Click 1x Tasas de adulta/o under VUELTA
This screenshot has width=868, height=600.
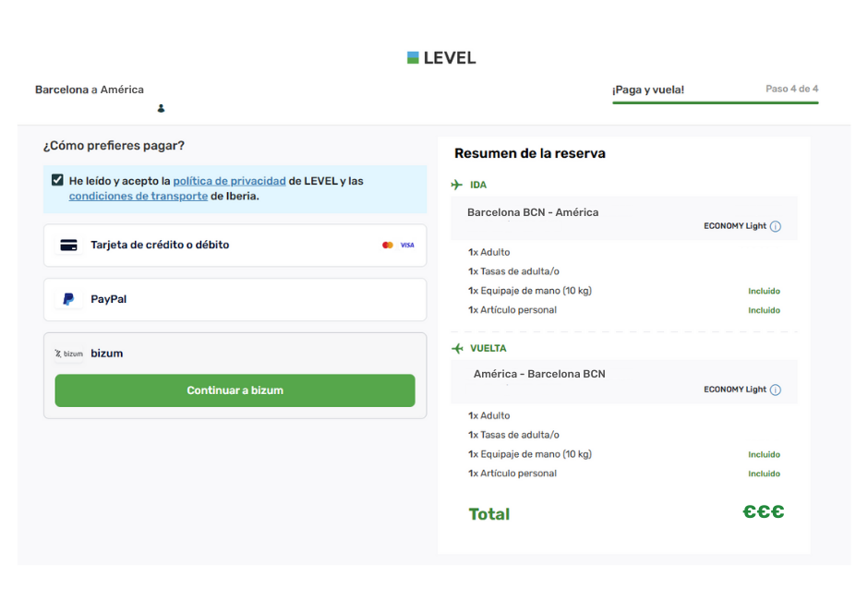coord(513,435)
